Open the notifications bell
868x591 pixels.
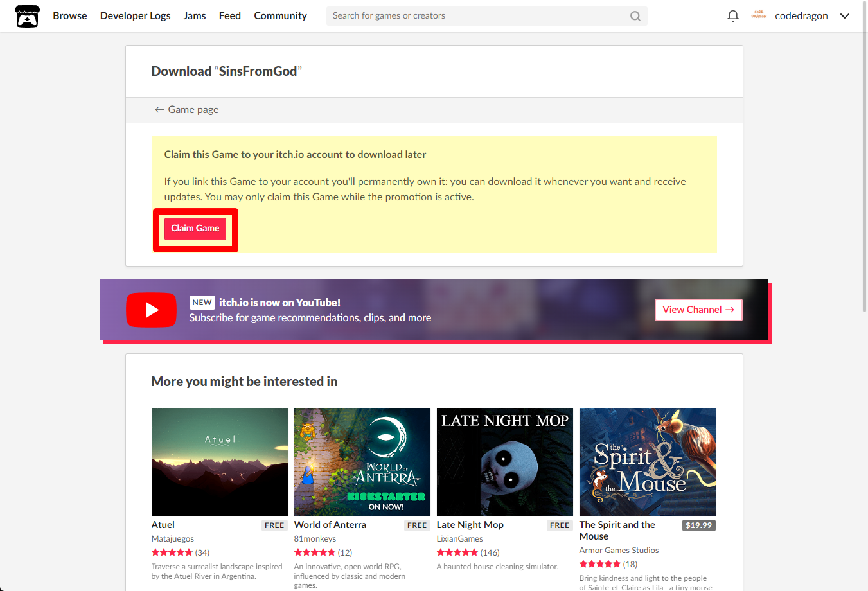click(x=732, y=16)
